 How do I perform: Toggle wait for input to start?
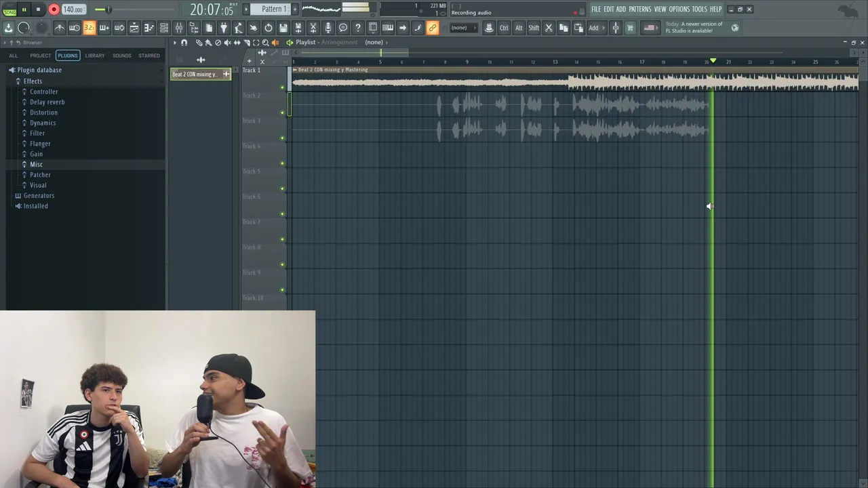click(75, 28)
